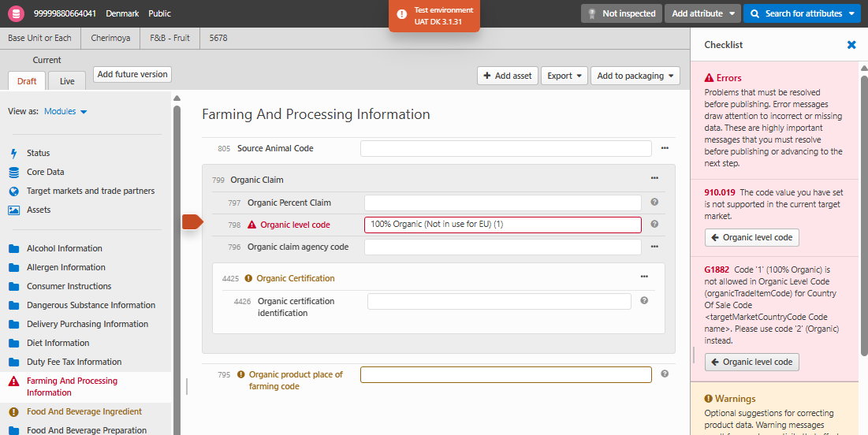
Task: Select the Draft tab
Action: tap(27, 81)
